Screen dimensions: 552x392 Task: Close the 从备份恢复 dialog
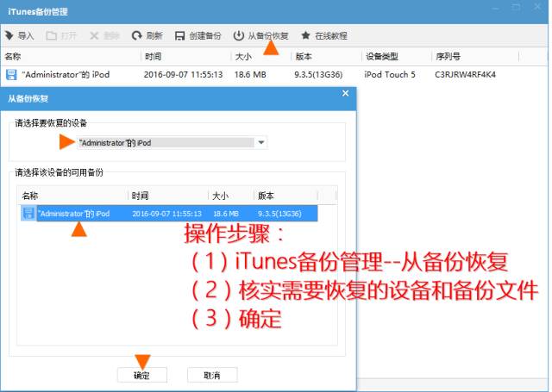tap(345, 93)
